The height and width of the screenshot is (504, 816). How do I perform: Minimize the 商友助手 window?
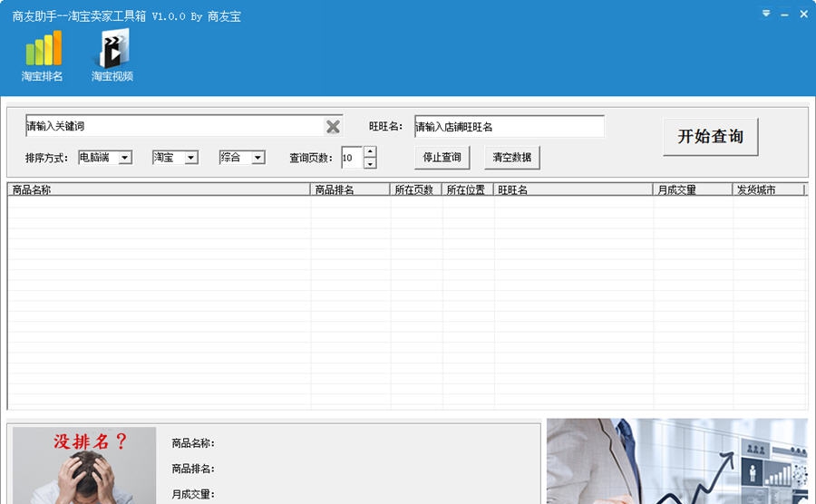pos(784,15)
